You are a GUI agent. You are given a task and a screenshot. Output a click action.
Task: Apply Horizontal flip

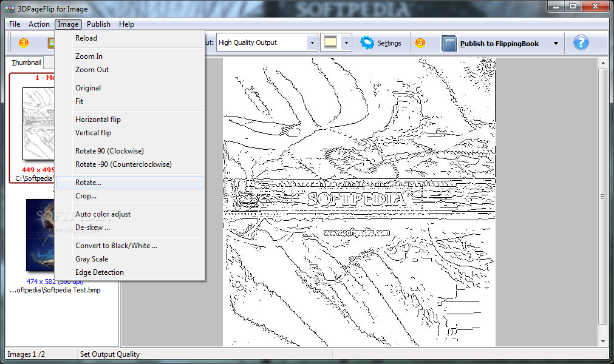point(129,120)
